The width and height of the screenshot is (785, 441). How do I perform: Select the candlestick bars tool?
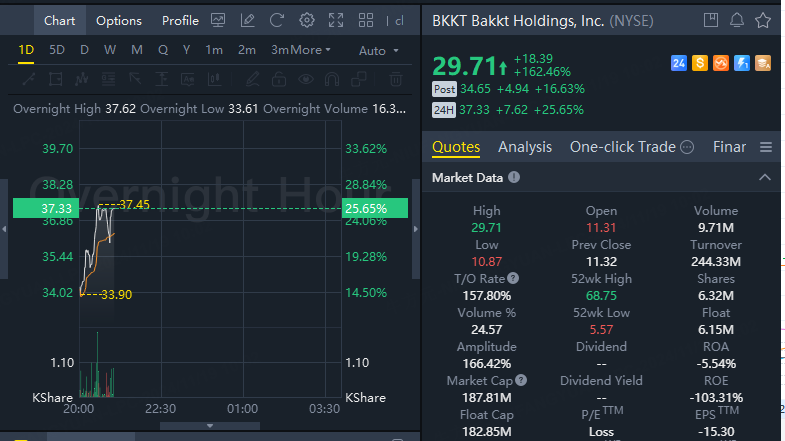click(x=214, y=79)
